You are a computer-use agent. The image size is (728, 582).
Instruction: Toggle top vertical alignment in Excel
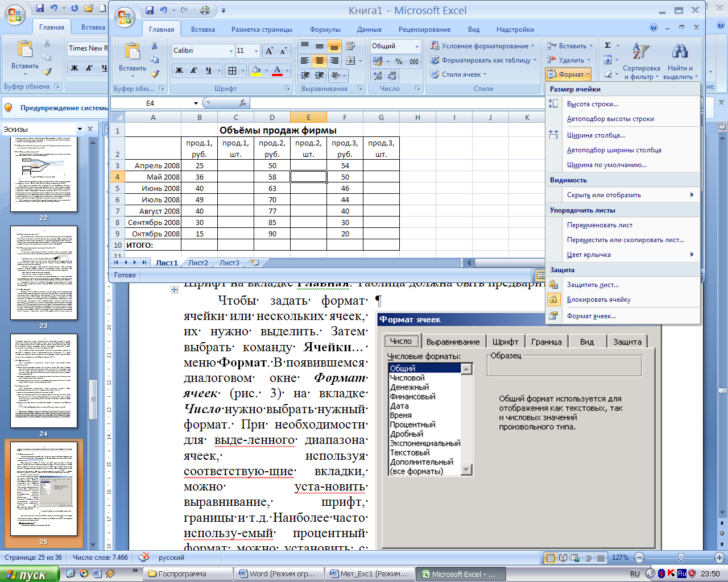[x=305, y=46]
